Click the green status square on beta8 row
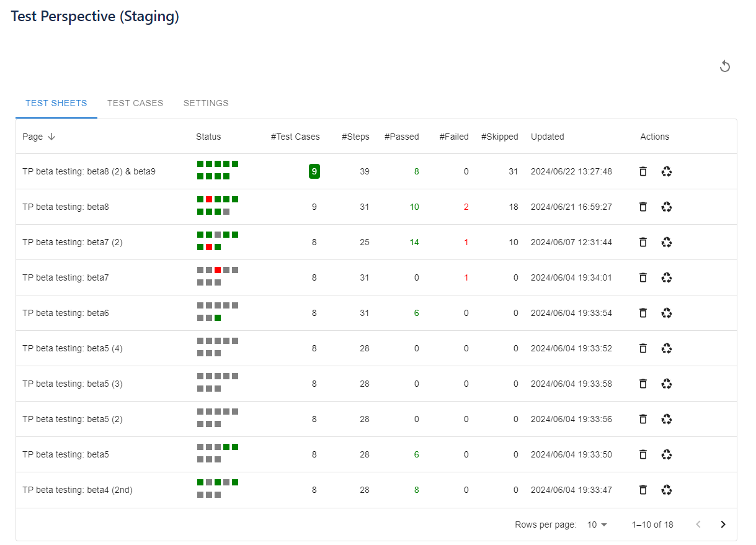 [200, 199]
